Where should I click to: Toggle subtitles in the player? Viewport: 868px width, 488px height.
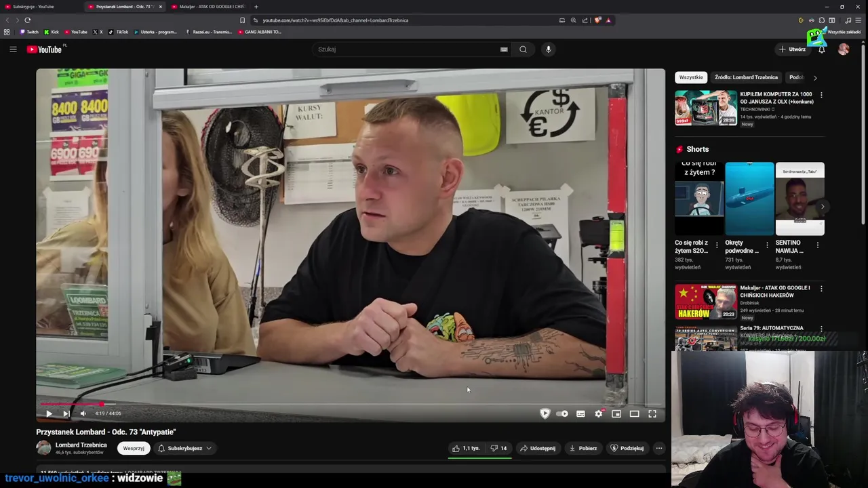580,413
